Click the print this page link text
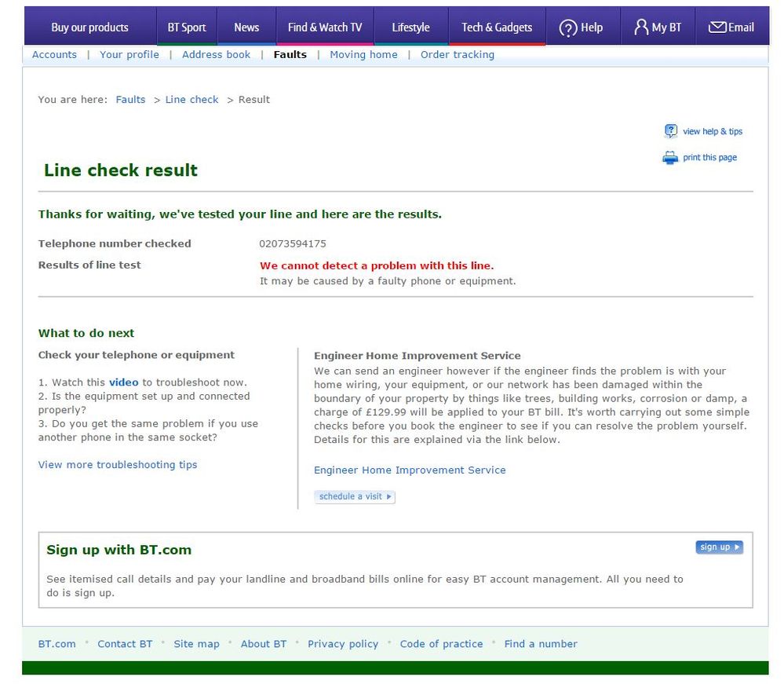This screenshot has height=684, width=784. point(710,158)
